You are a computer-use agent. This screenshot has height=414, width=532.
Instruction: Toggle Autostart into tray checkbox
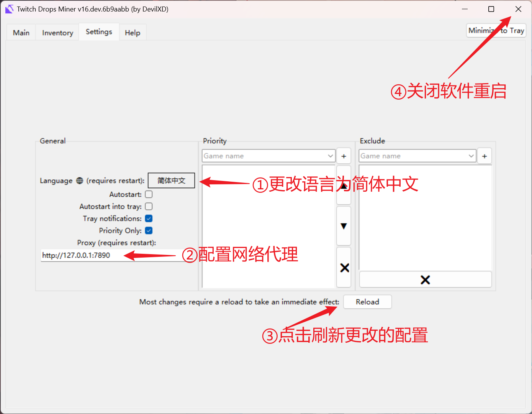click(x=149, y=206)
